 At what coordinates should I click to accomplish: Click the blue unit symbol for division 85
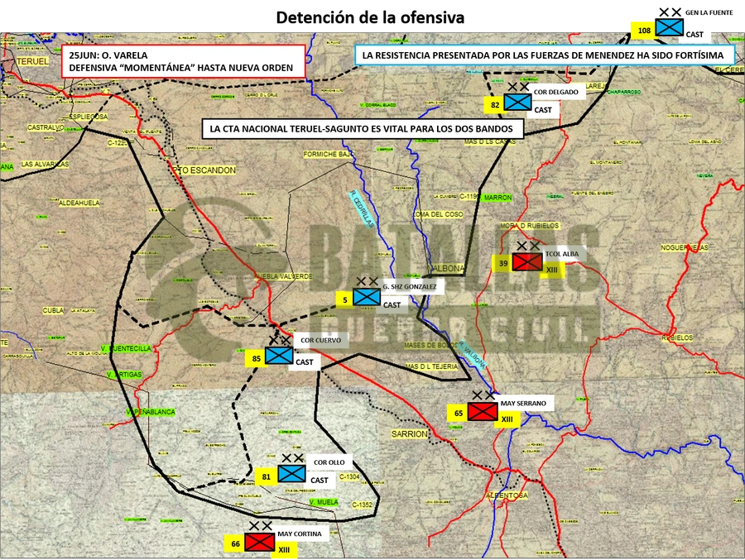pos(279,356)
